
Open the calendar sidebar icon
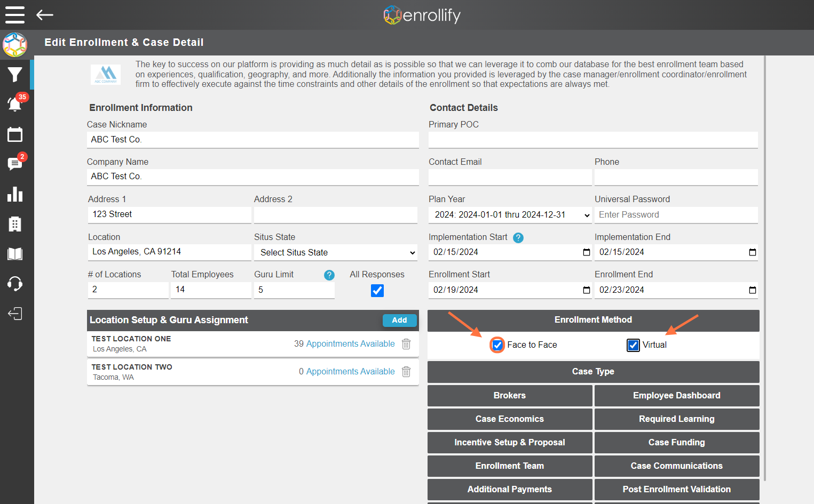[15, 134]
